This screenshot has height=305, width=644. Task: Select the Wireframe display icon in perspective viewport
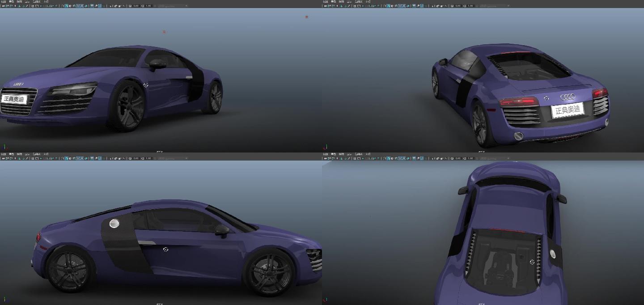(62, 5)
